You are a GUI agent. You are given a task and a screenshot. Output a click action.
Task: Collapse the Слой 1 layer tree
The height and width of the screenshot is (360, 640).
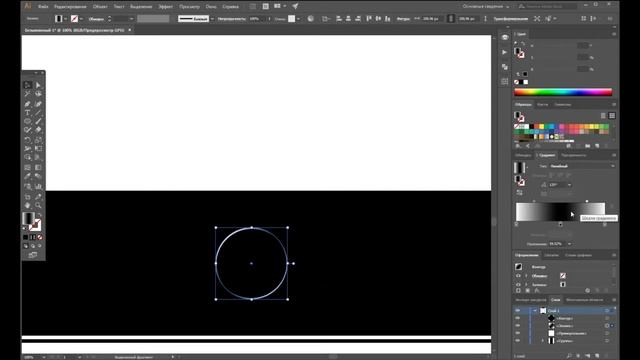[x=535, y=311]
